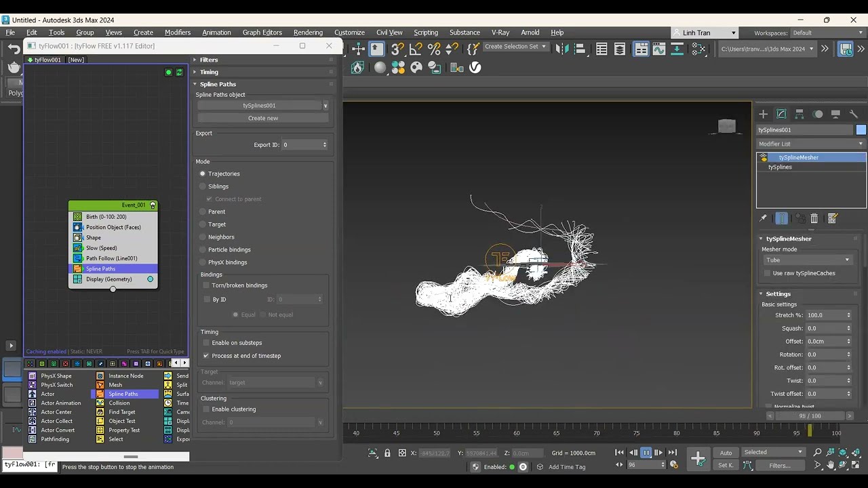Open the Modifiers menu
Viewport: 868px width, 488px height.
pyautogui.click(x=178, y=33)
